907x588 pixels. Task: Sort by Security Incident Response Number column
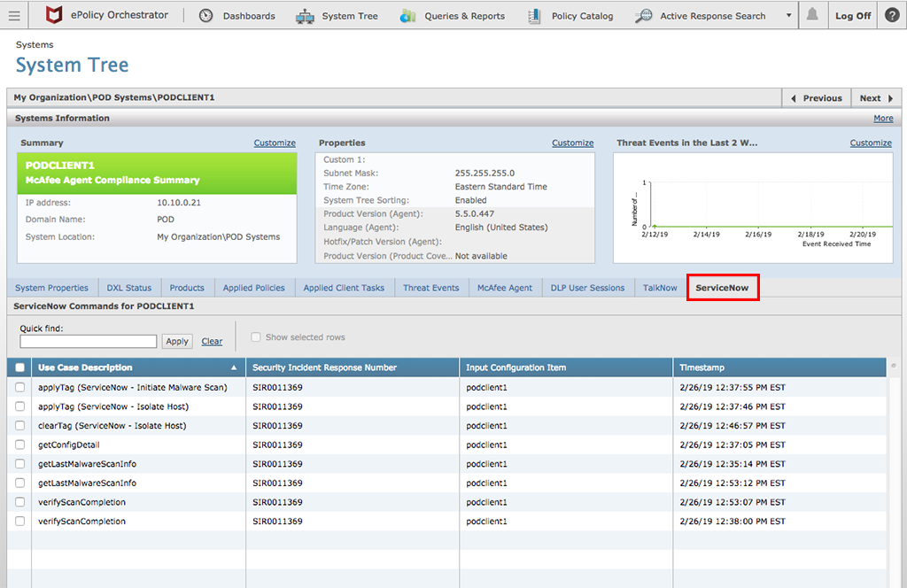[x=353, y=367]
